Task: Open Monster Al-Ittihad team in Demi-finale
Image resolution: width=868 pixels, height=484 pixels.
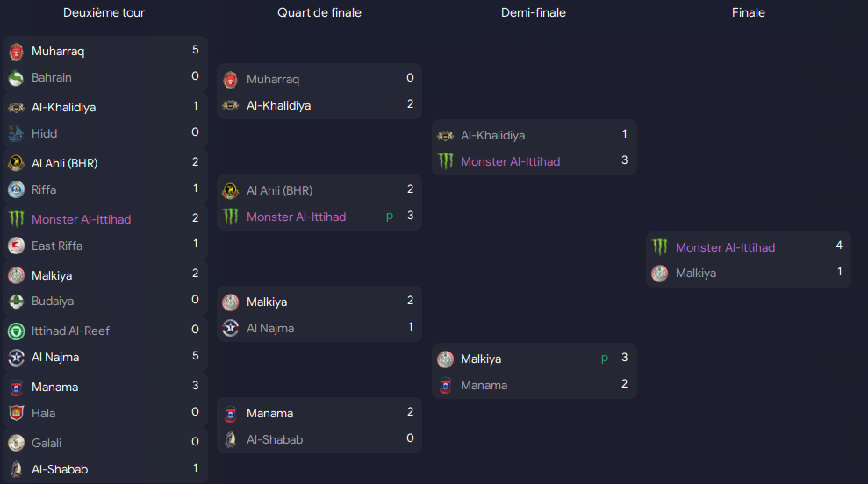Action: 511,161
